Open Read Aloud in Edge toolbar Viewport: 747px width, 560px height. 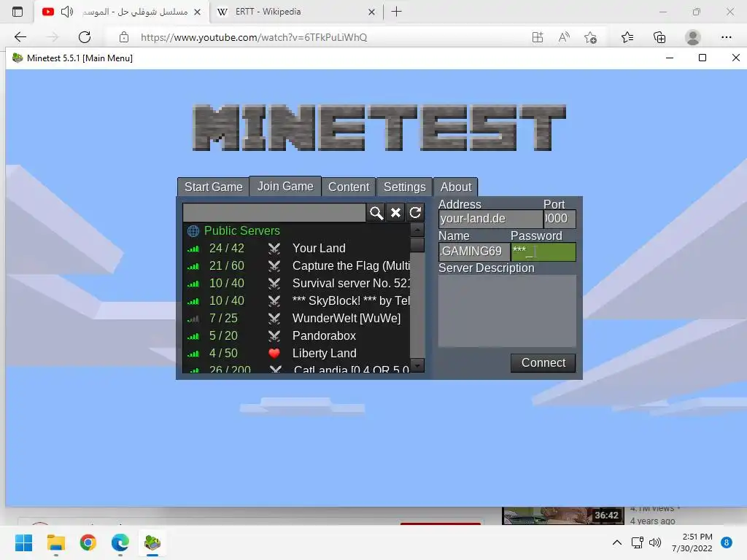[x=564, y=37]
